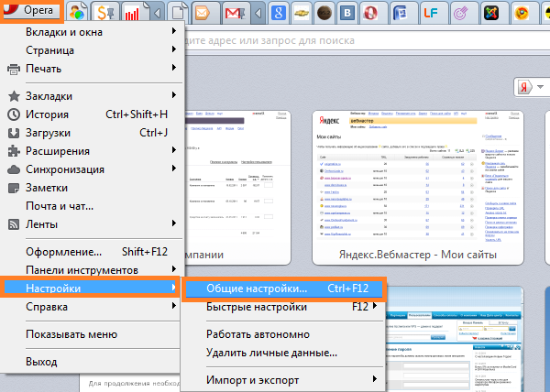Click the star icon beside Закладки
Image resolution: width=550 pixels, height=392 pixels.
(14, 96)
